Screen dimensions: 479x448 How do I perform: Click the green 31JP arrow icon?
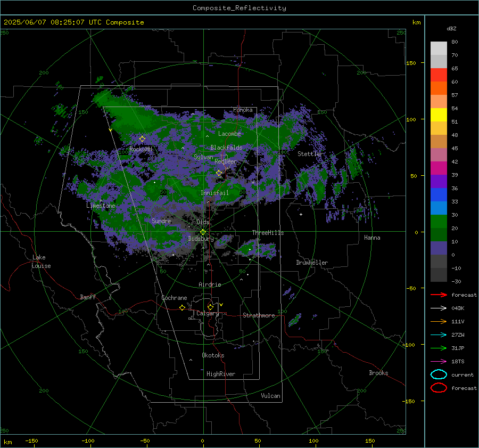pyautogui.click(x=439, y=348)
